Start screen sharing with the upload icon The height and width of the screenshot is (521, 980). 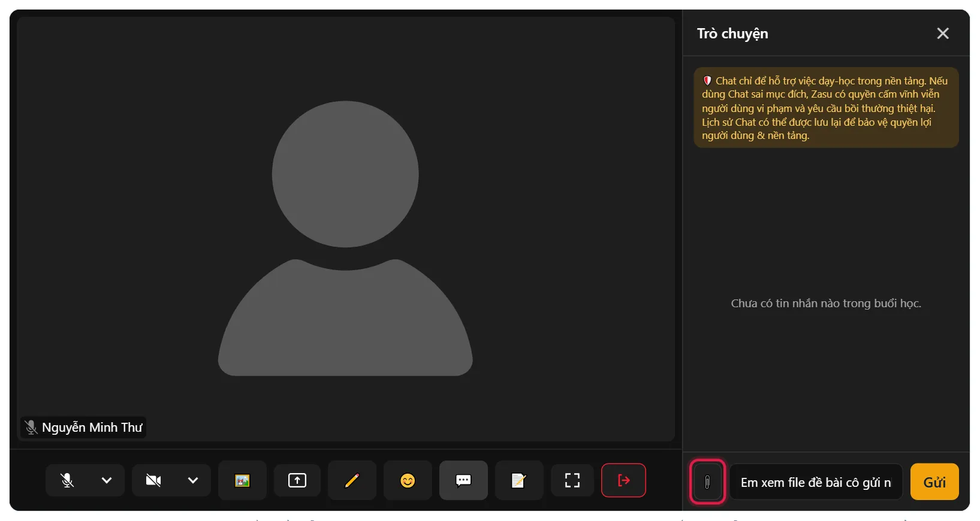coord(297,480)
